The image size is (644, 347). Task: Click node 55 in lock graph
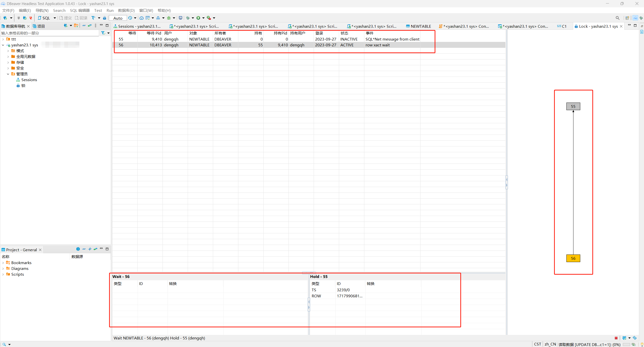coord(573,106)
